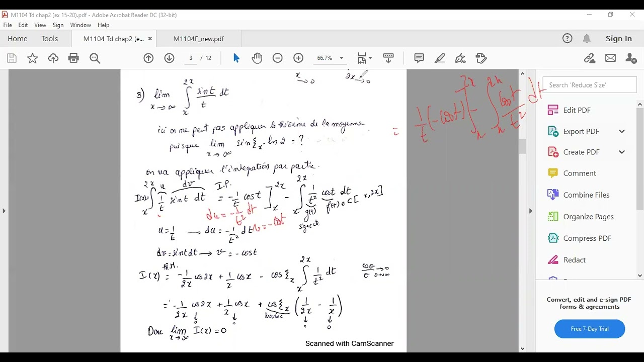Open Help question mark icon
This screenshot has height=362, width=644.
point(568,38)
